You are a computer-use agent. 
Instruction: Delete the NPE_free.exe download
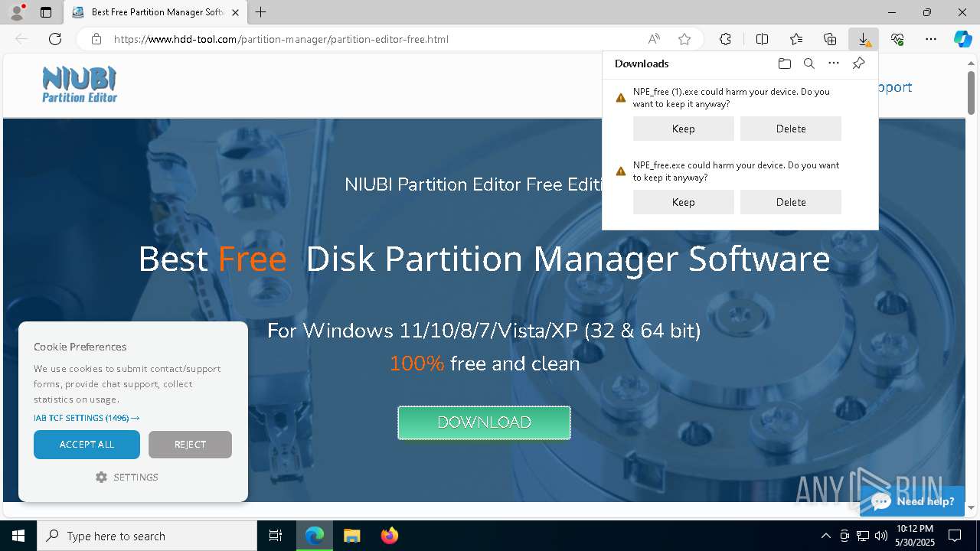[791, 202]
